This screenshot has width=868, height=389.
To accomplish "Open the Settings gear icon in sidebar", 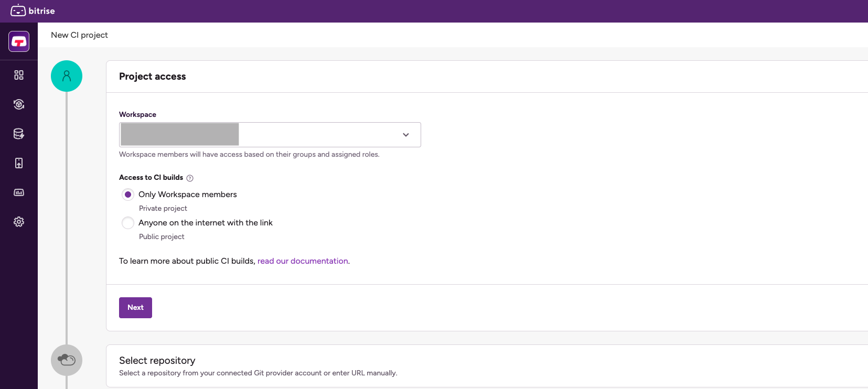I will [19, 222].
